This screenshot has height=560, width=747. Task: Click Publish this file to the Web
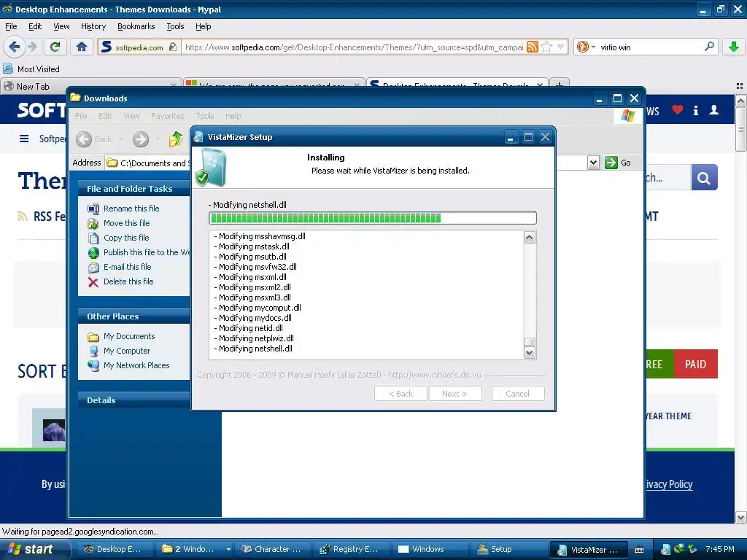[x=147, y=252]
